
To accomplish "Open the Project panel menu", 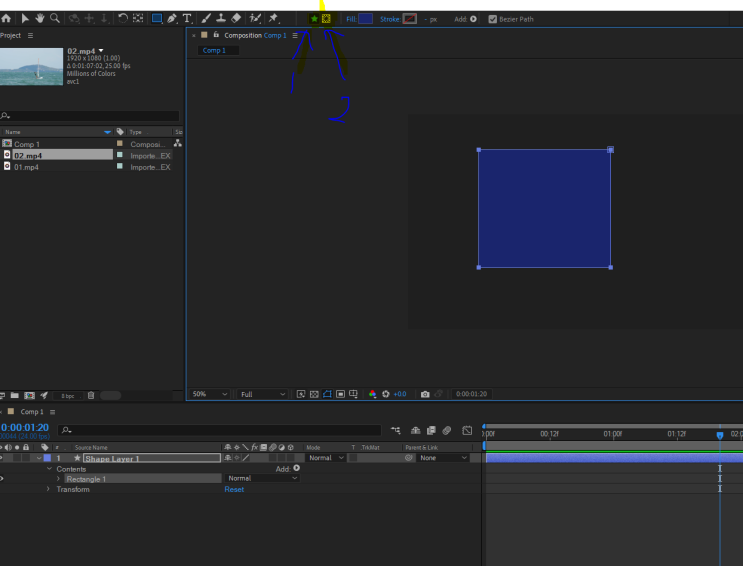I will [30, 35].
